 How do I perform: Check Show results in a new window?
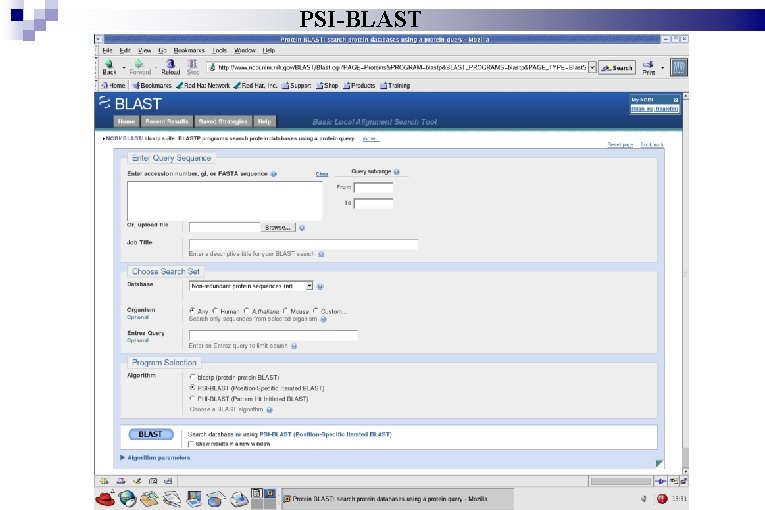click(x=191, y=444)
